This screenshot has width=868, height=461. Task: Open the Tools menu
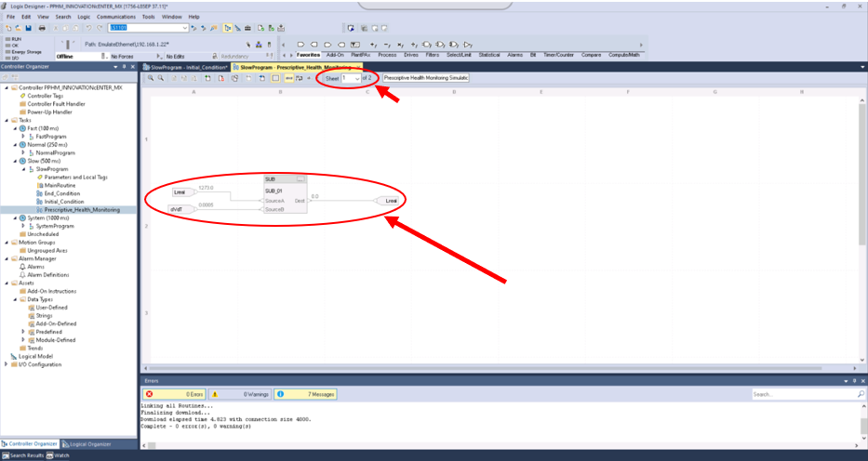148,17
